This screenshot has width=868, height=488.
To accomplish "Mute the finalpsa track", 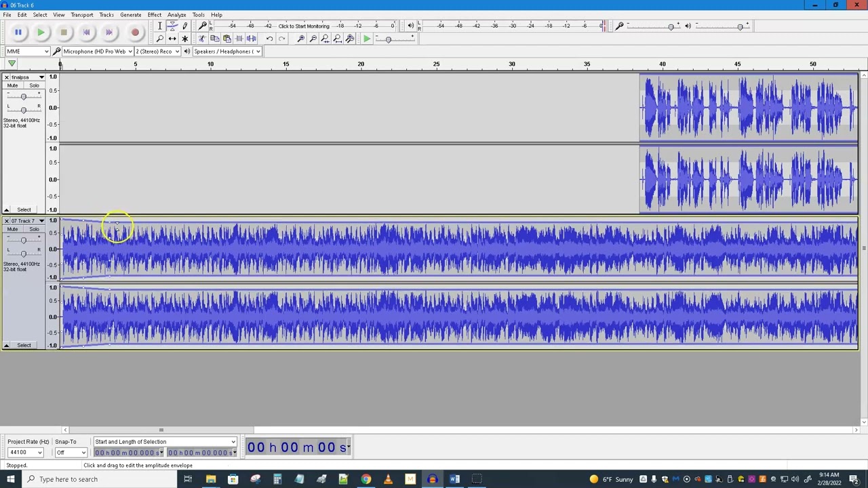I will 12,85.
